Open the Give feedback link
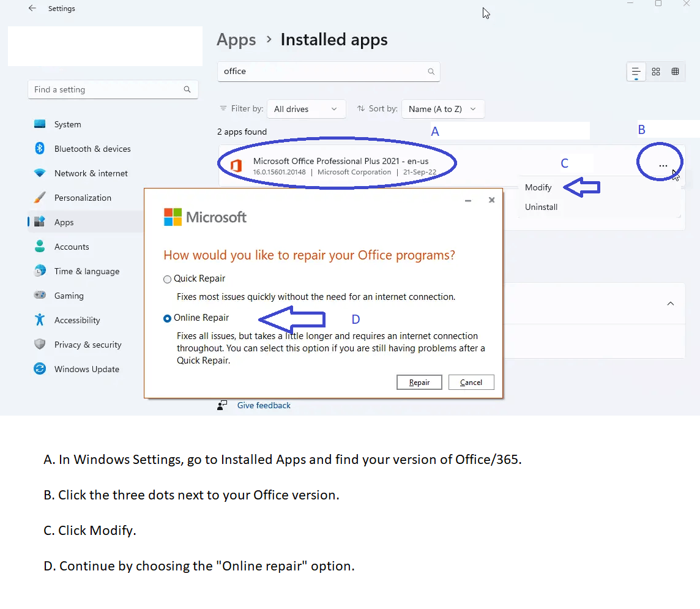This screenshot has height=609, width=700. 264,405
